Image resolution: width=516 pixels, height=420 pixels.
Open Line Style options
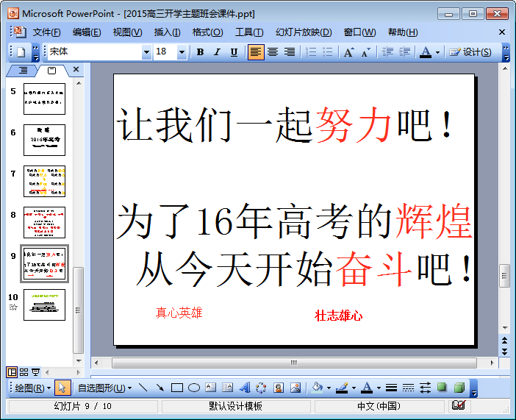point(391,388)
